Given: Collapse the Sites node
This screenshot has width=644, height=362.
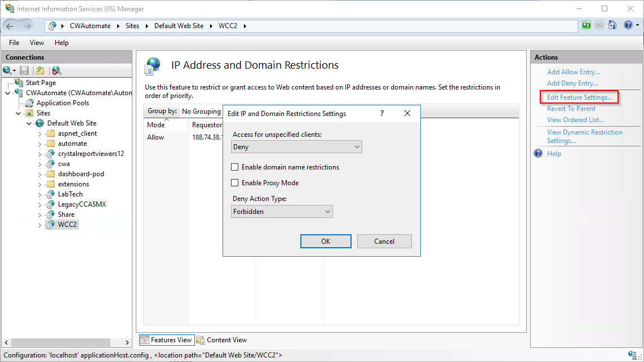Looking at the screenshot, I should [x=18, y=113].
